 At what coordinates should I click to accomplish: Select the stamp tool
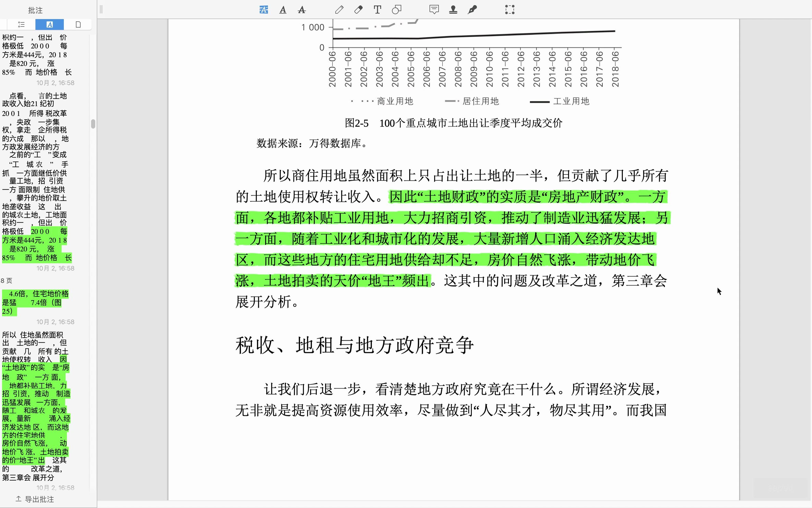click(x=454, y=10)
